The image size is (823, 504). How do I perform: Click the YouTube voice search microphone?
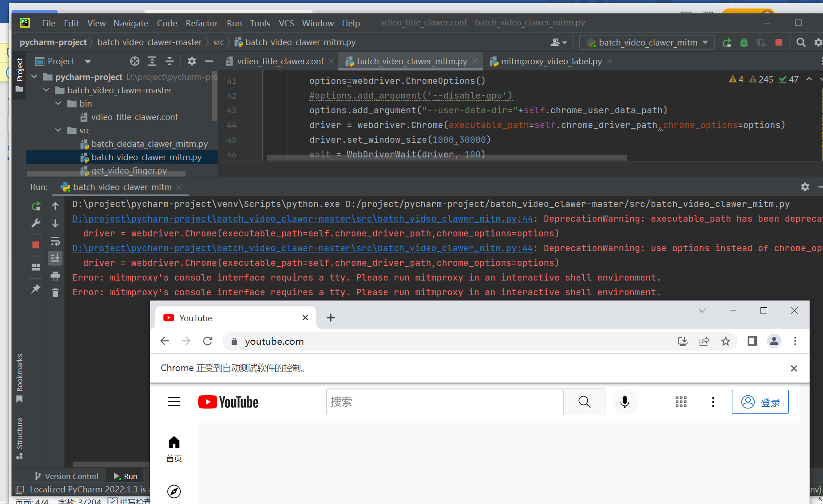(x=624, y=402)
